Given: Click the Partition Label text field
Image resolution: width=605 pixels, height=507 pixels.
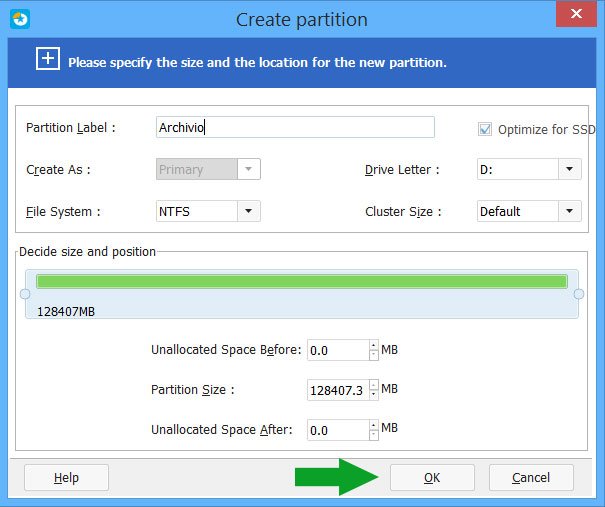Looking at the screenshot, I should pyautogui.click(x=295, y=127).
